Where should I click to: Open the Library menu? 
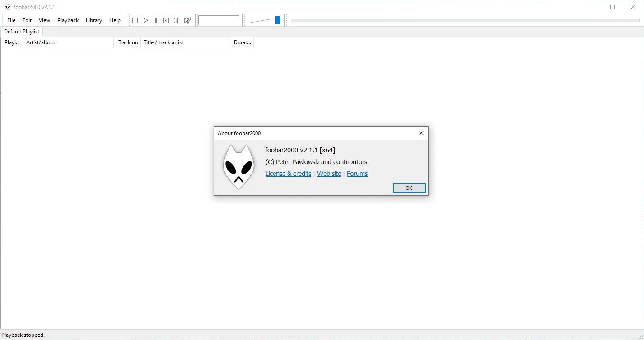click(x=94, y=20)
